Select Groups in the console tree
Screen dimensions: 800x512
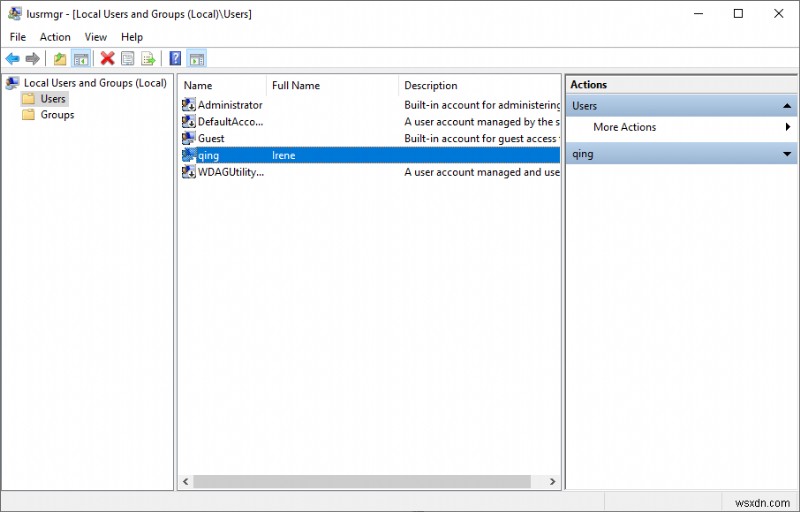pyautogui.click(x=57, y=114)
